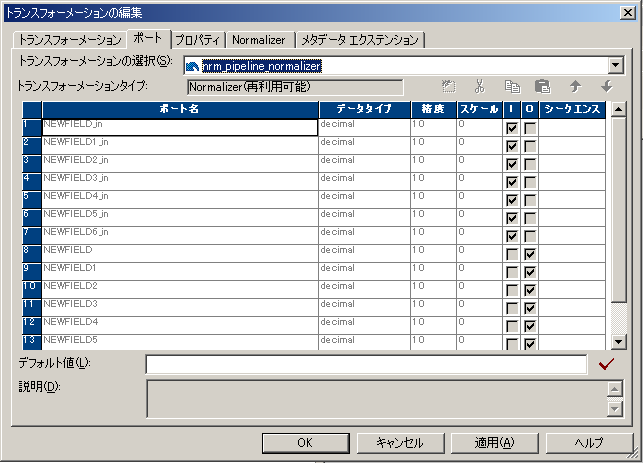Click the move port down arrow

click(605, 87)
